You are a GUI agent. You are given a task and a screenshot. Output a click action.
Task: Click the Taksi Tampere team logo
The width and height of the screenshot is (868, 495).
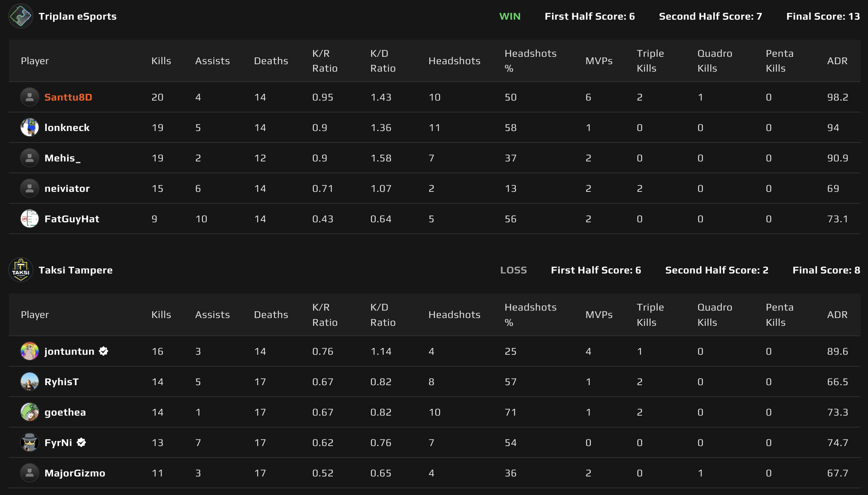(21, 270)
